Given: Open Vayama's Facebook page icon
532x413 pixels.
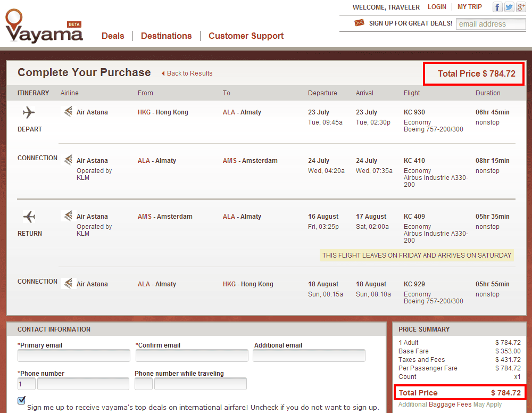Looking at the screenshot, I should [497, 7].
